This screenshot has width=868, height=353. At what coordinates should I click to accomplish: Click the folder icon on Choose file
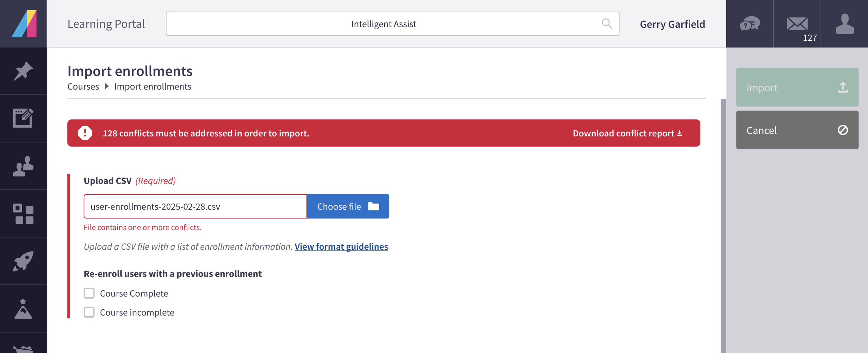[374, 206]
